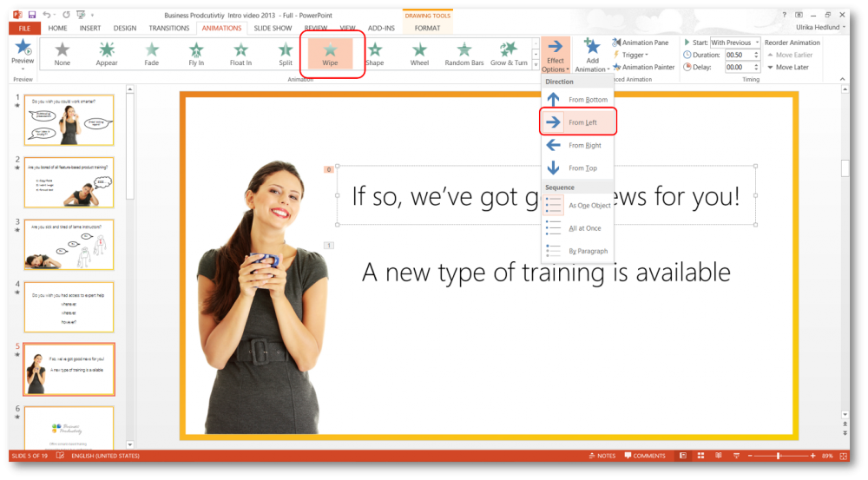This screenshot has width=868, height=480.
Task: Select the Random Bars animation
Action: point(464,54)
